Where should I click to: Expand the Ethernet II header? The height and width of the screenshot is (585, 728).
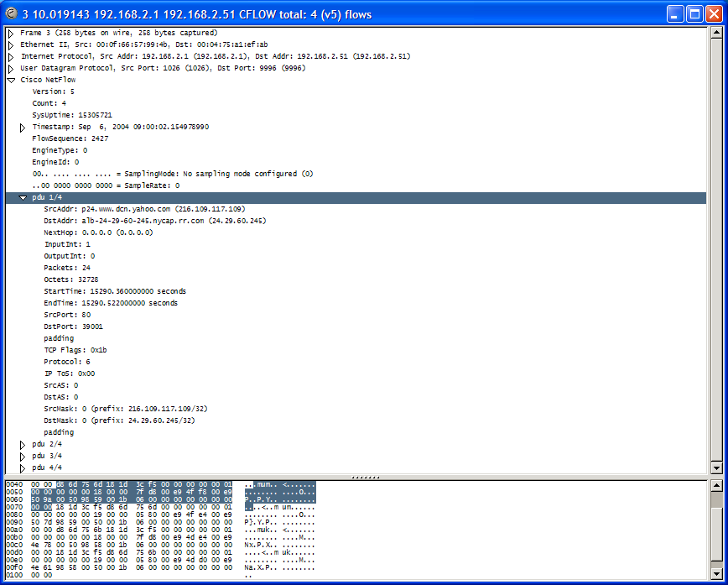(10, 44)
